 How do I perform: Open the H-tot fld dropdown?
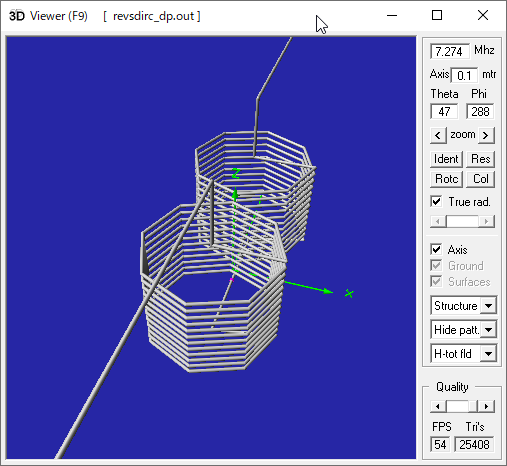click(x=463, y=354)
